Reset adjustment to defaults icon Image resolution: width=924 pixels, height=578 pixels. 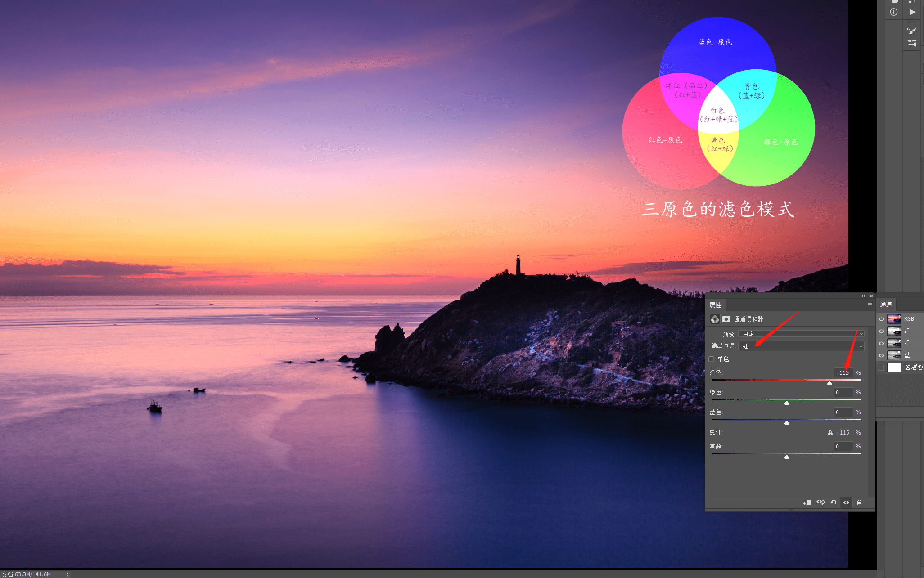(834, 502)
